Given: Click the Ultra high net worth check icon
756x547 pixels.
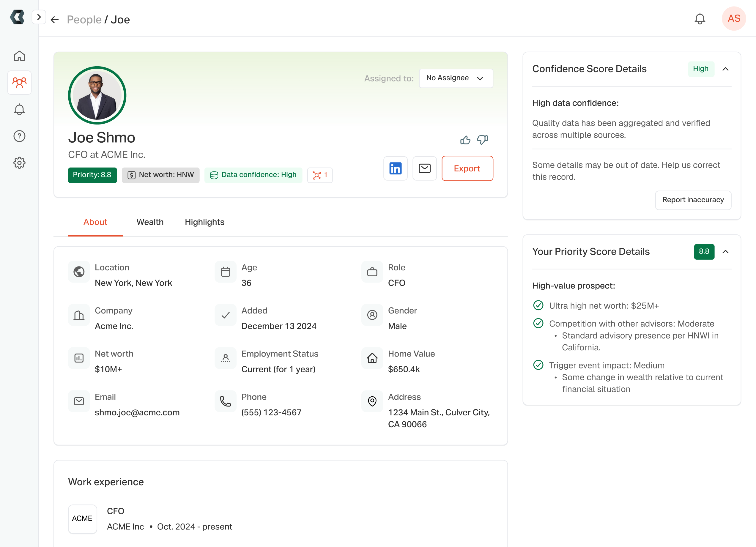Looking at the screenshot, I should [x=538, y=305].
